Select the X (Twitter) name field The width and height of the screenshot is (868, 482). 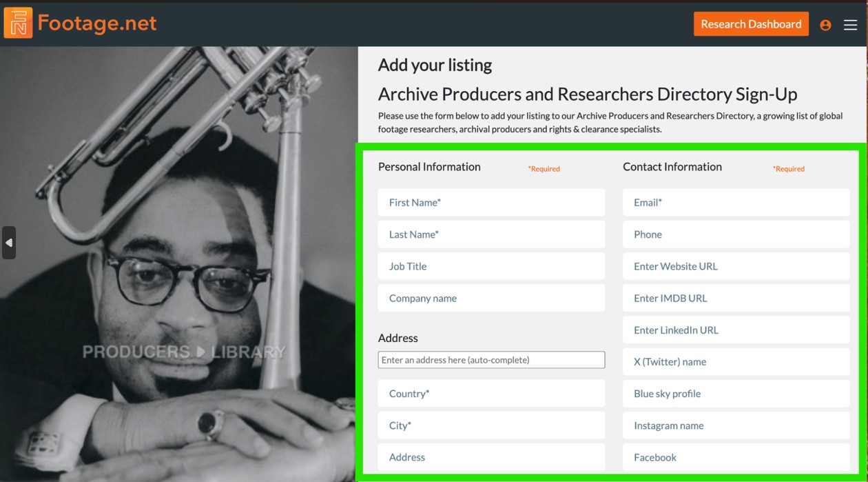(736, 361)
